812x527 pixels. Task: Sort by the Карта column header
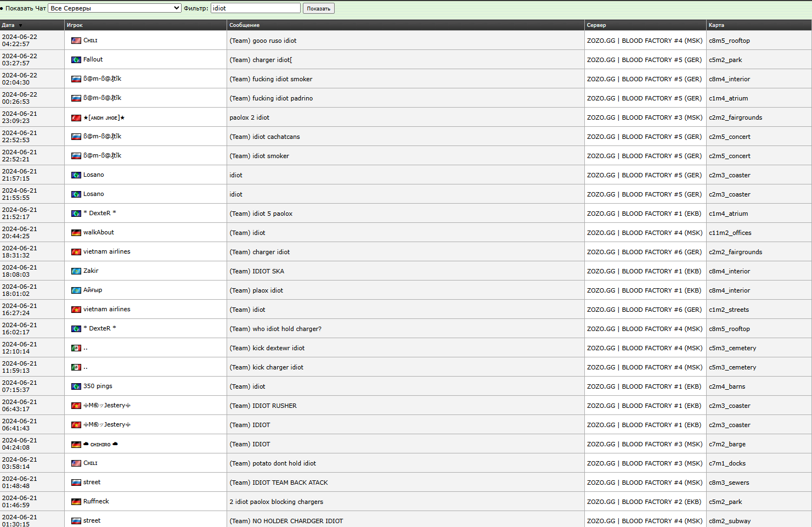point(716,25)
